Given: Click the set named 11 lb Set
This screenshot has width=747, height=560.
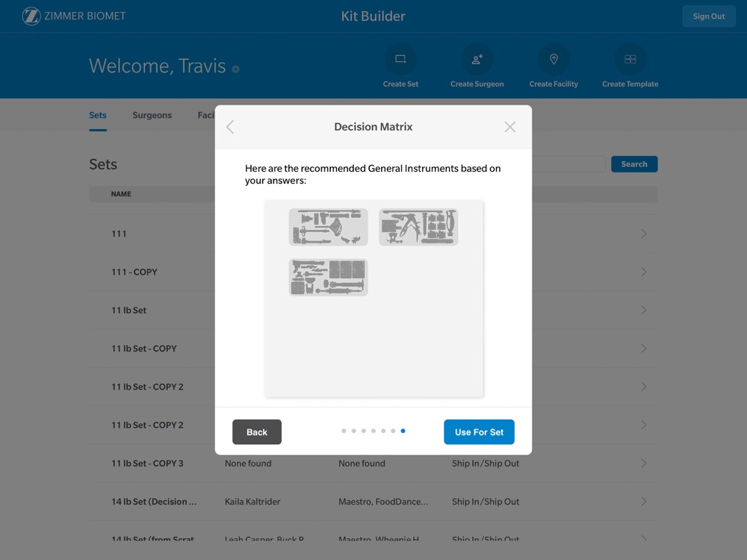Looking at the screenshot, I should [128, 311].
